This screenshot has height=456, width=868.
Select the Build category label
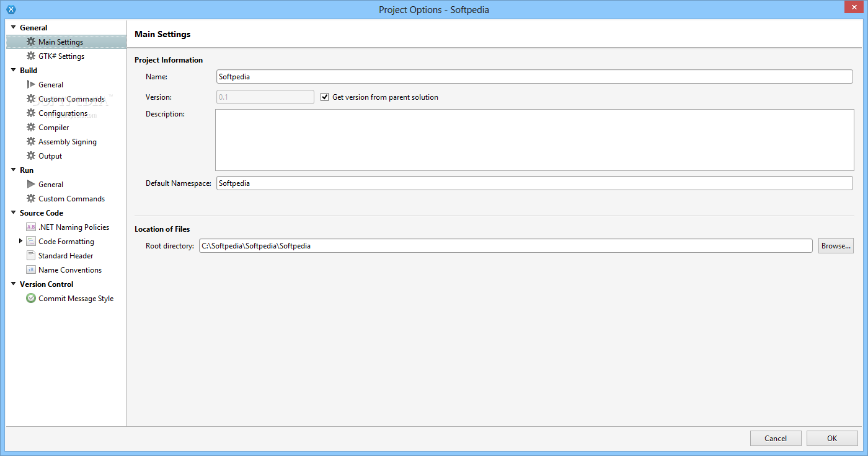[29, 70]
